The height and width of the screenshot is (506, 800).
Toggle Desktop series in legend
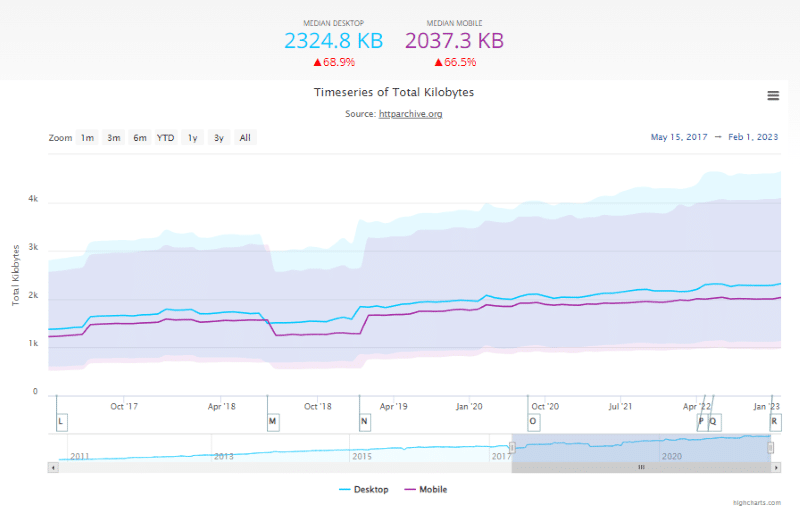click(x=364, y=489)
